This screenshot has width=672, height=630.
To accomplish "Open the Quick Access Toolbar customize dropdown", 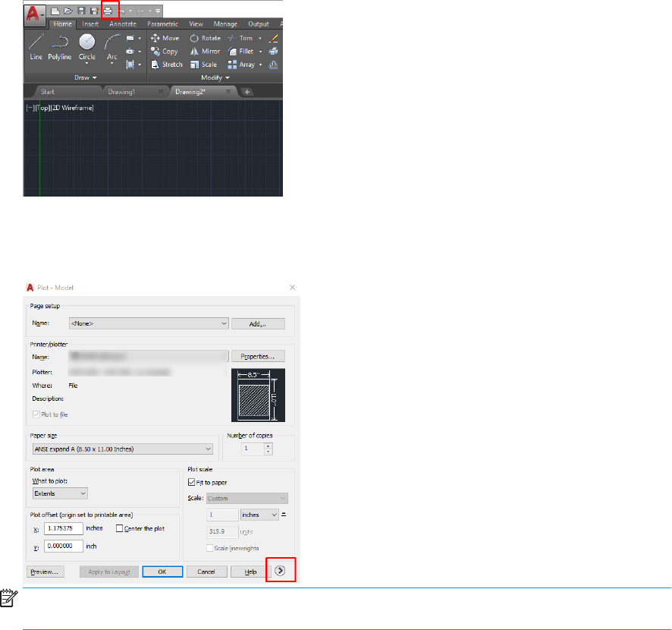I will pos(158,11).
